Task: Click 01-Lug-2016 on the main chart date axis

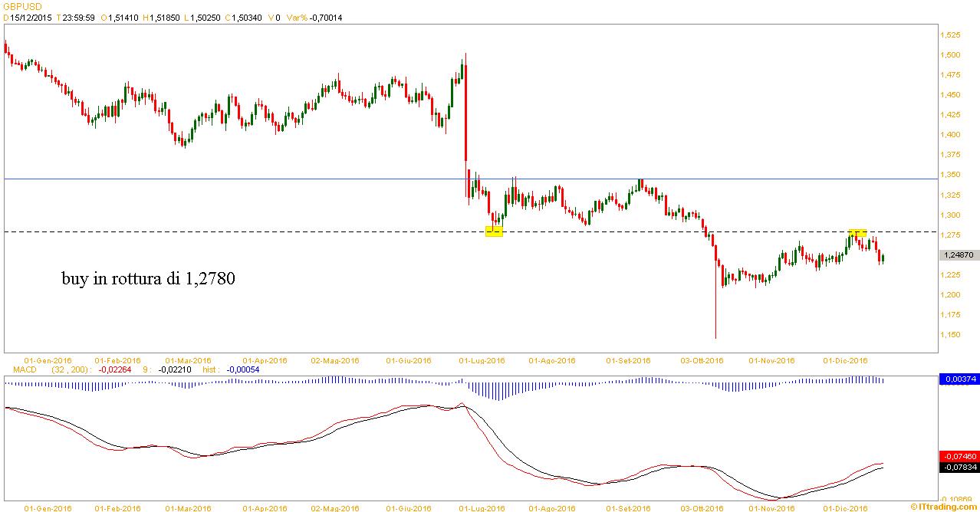Action: point(481,360)
